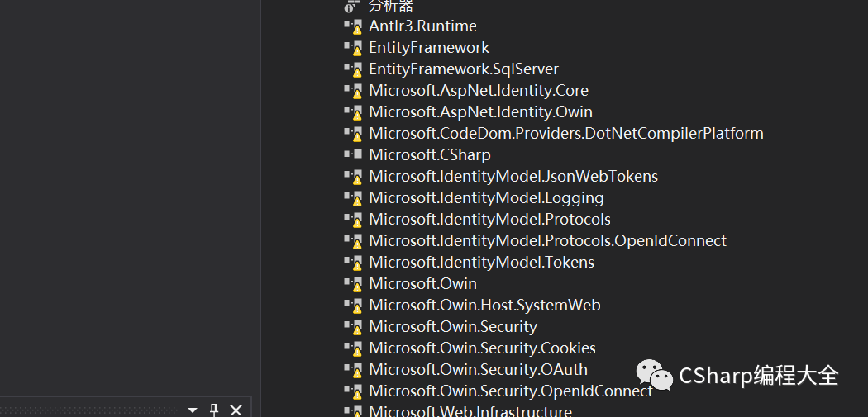Select Microsoft.IdentityModel.Protocols reference
Viewport: 868px width, 417px height.
[490, 220]
